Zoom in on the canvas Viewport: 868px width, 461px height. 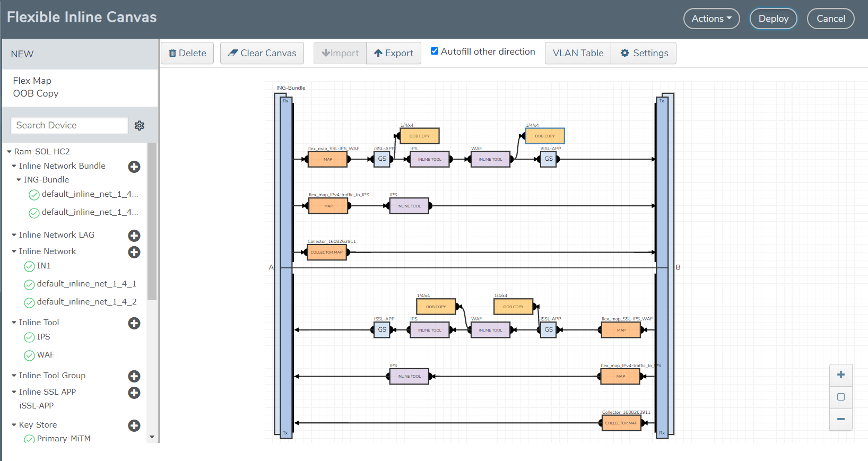click(841, 375)
